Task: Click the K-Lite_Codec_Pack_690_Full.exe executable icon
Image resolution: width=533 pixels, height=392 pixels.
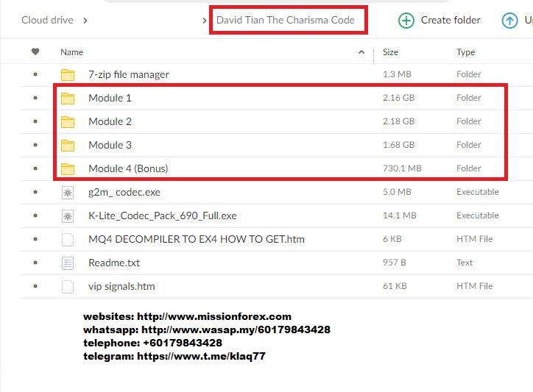Action: (68, 216)
